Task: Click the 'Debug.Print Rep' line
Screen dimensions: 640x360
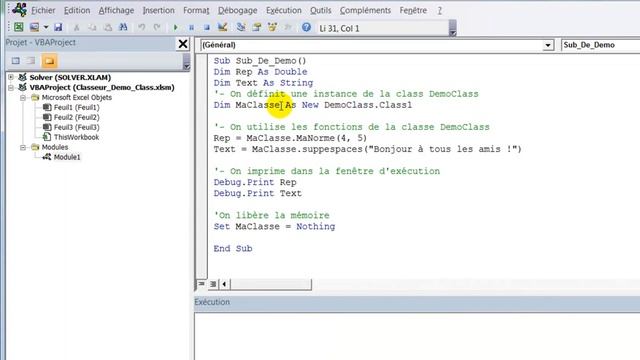Action: click(x=255, y=182)
